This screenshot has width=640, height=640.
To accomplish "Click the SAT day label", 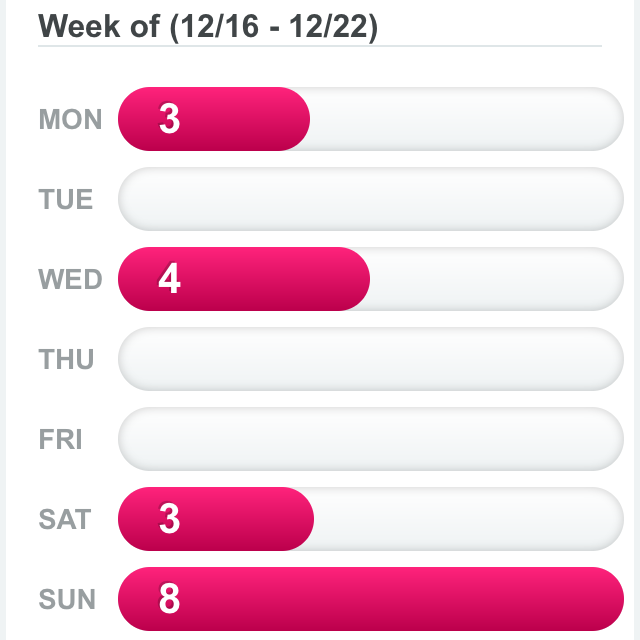I will [x=64, y=519].
